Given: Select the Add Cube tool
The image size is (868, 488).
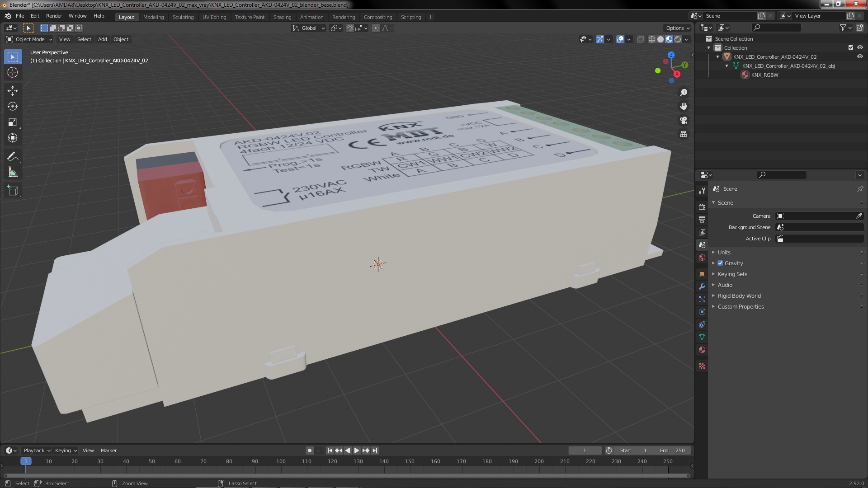Looking at the screenshot, I should pos(13,191).
